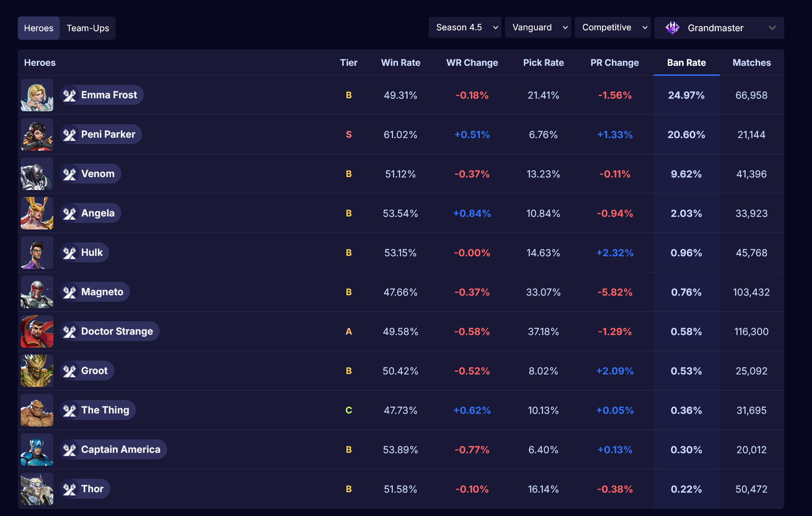
Task: Go to Doctor Strange's hero page
Action: point(110,332)
